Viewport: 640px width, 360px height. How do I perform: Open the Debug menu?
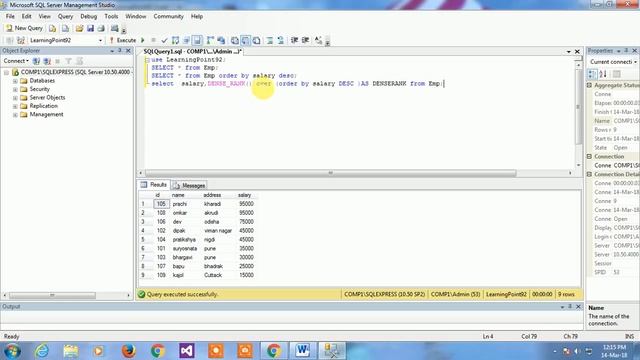tap(89, 16)
